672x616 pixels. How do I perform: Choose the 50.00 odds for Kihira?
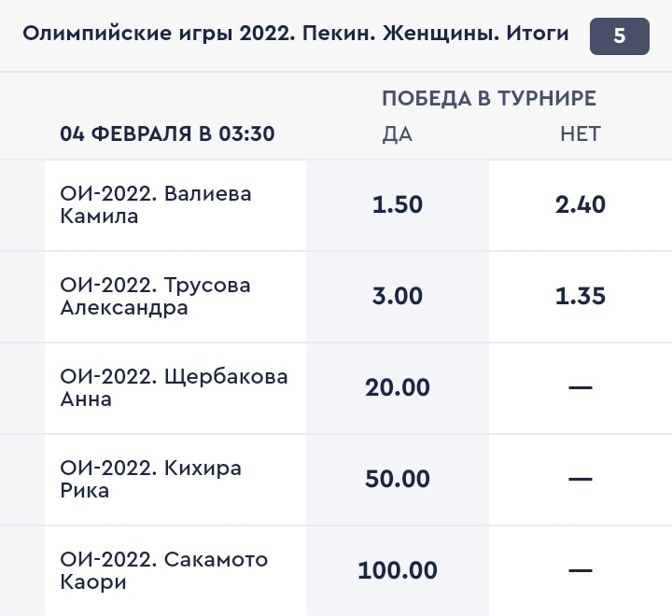[397, 479]
